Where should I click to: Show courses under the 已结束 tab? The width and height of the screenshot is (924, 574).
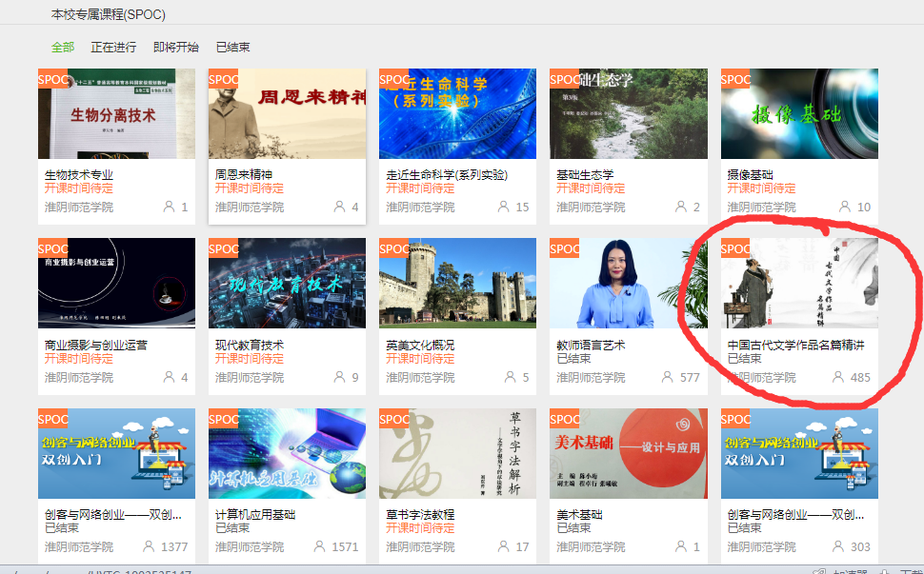233,47
